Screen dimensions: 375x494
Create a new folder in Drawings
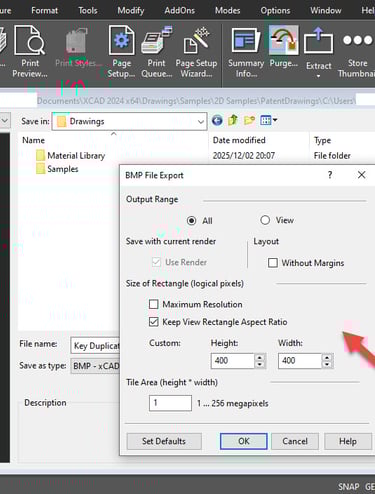pyautogui.click(x=249, y=120)
